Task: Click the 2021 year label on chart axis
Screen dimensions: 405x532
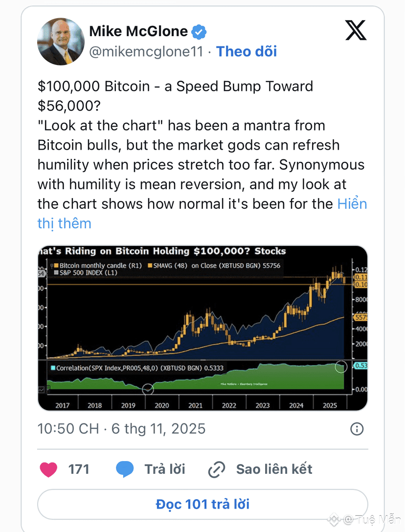Action: click(196, 405)
